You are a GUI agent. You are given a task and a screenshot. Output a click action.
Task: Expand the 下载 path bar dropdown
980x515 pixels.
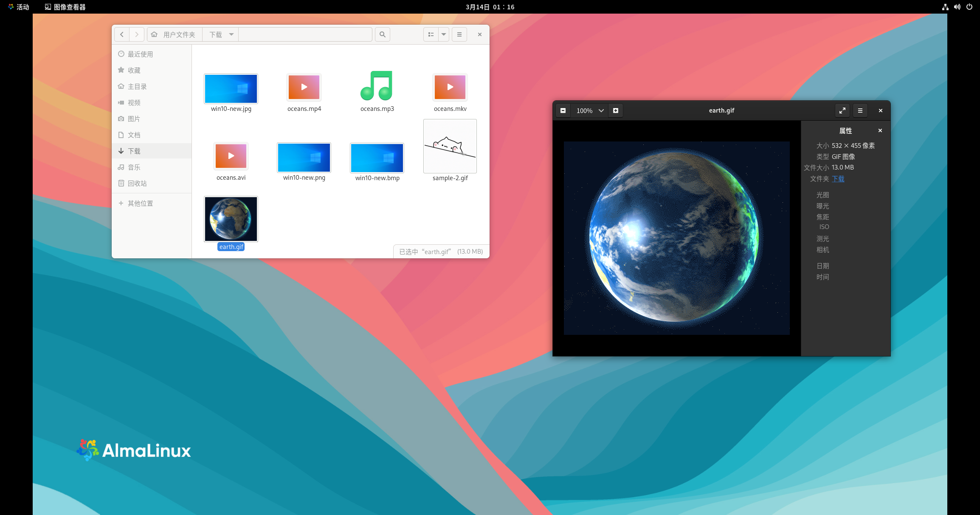tap(231, 34)
